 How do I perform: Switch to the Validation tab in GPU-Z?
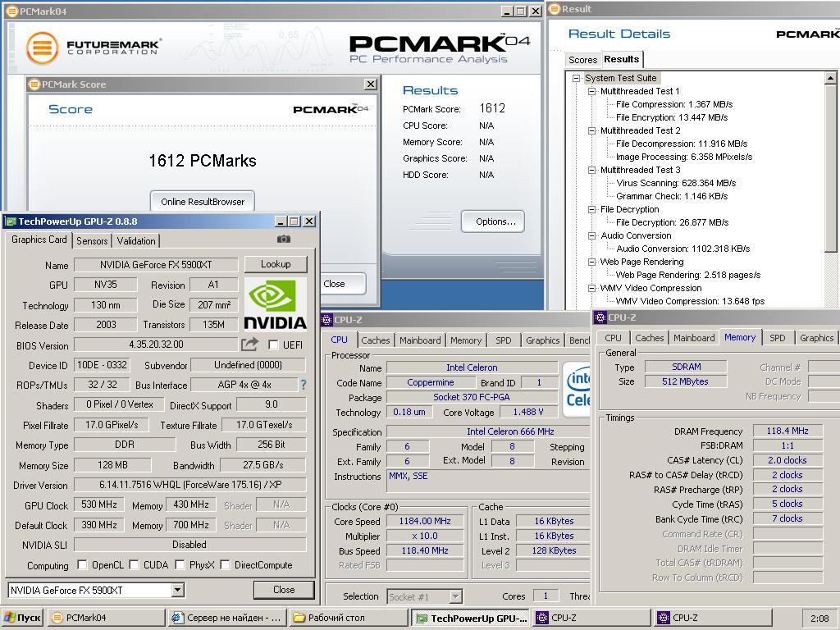click(136, 240)
